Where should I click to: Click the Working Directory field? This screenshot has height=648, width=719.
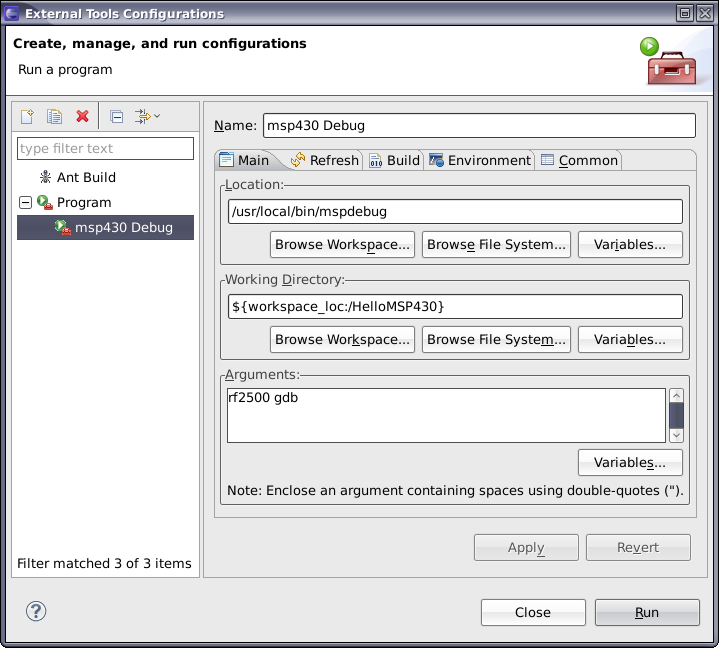[455, 307]
